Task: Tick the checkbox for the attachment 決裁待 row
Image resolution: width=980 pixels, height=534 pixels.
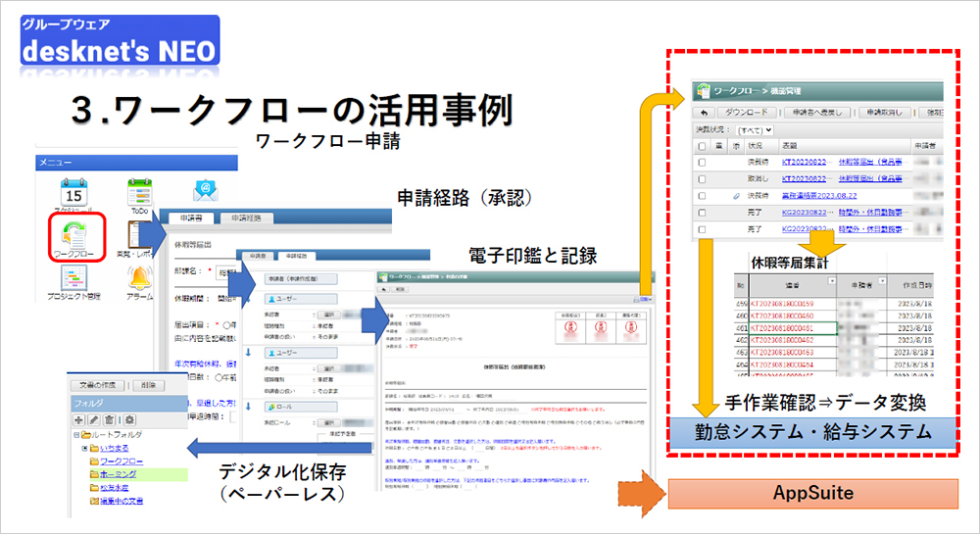Action: [x=702, y=196]
